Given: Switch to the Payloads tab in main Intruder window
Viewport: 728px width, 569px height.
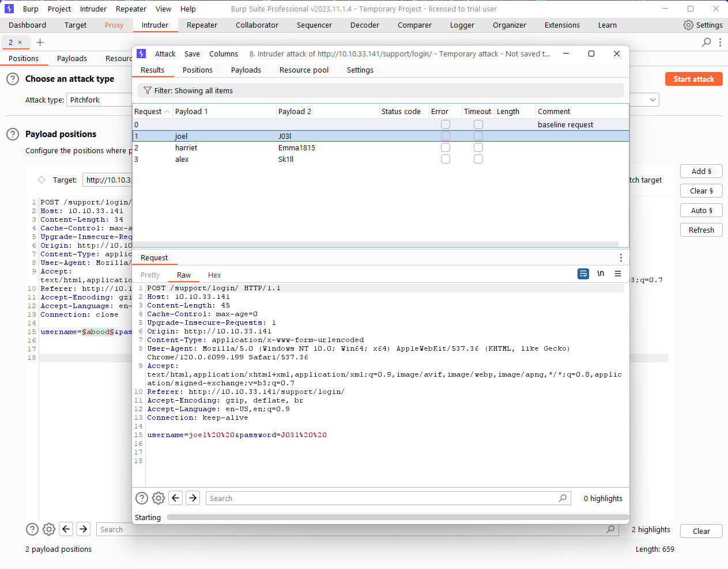Looking at the screenshot, I should click(x=72, y=58).
